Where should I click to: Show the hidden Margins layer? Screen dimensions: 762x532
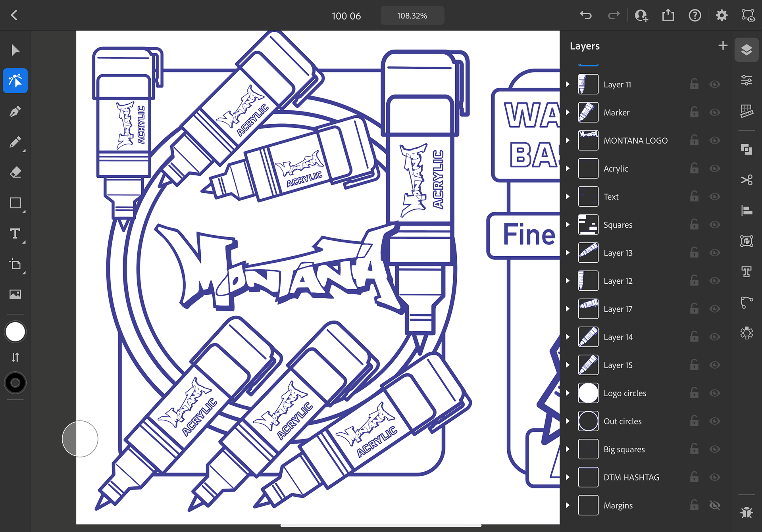715,505
